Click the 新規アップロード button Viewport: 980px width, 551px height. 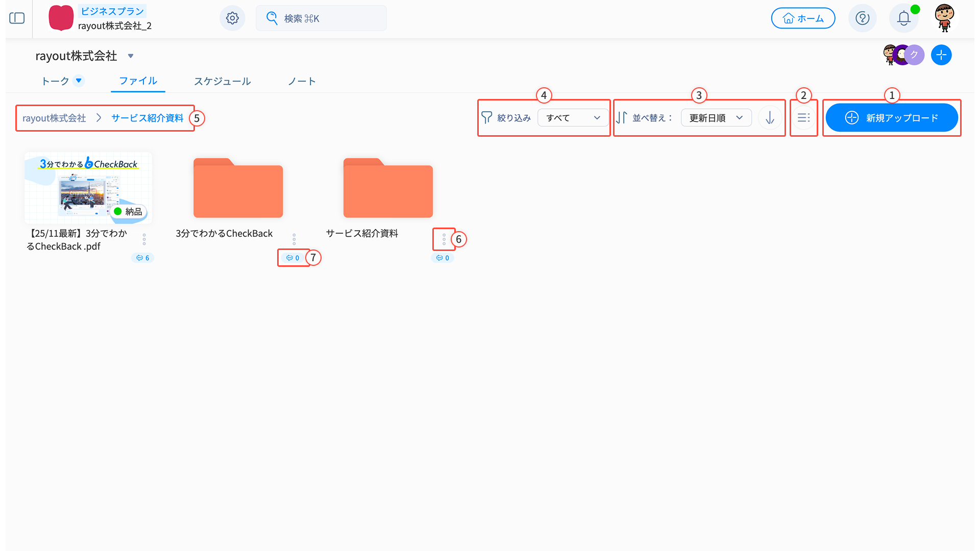tap(891, 118)
